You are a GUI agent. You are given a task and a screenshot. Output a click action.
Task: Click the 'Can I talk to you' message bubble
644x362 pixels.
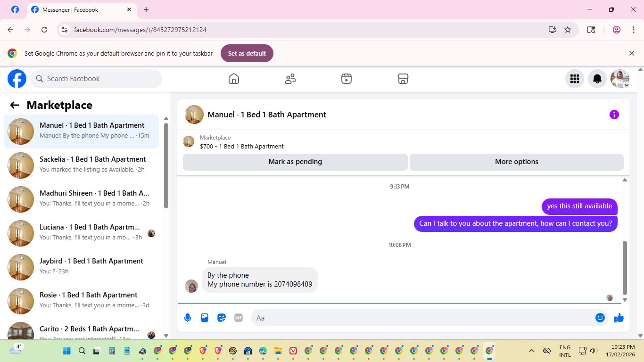(x=516, y=223)
